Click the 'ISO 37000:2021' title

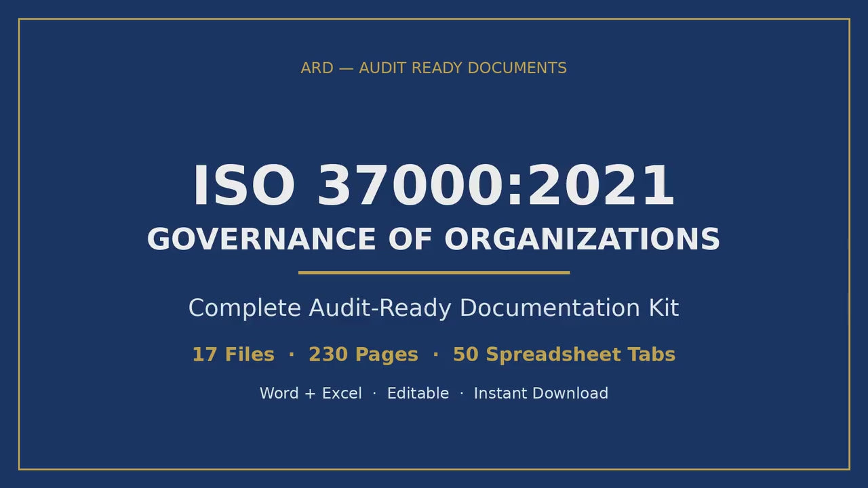pyautogui.click(x=434, y=186)
